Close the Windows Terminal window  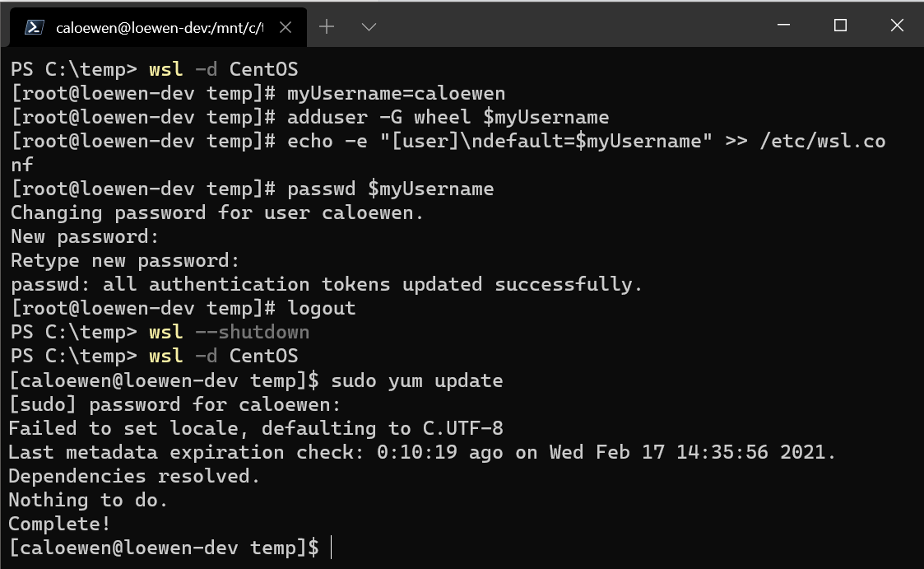pyautogui.click(x=896, y=26)
